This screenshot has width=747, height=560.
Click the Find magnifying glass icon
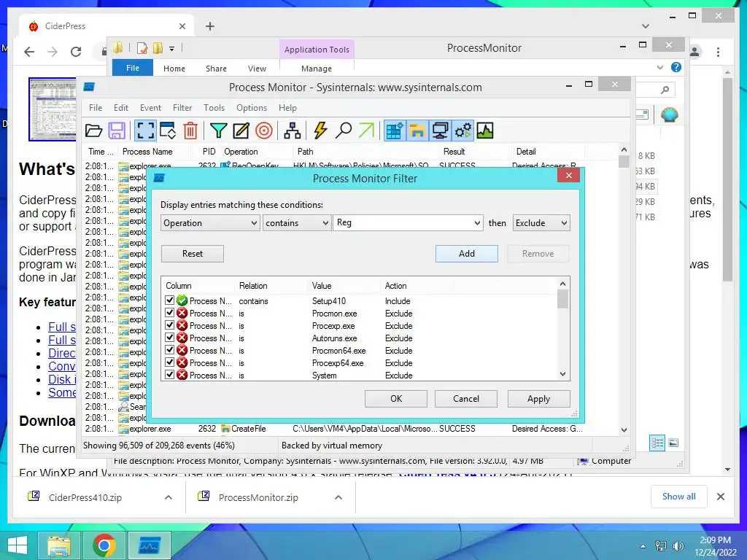click(x=343, y=131)
